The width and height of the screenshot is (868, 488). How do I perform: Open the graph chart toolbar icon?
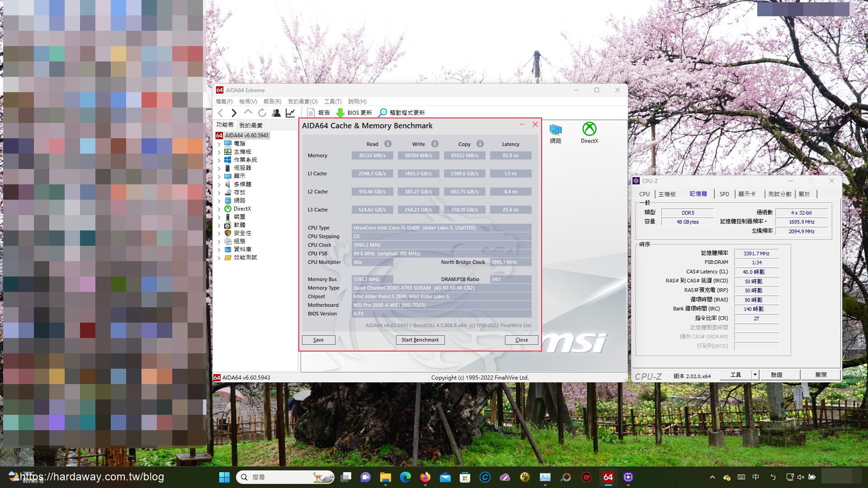pyautogui.click(x=290, y=113)
